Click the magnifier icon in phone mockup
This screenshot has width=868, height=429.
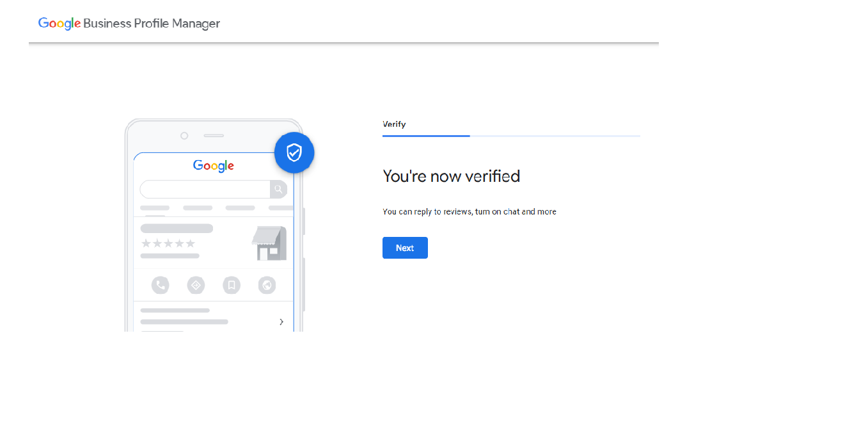click(279, 190)
